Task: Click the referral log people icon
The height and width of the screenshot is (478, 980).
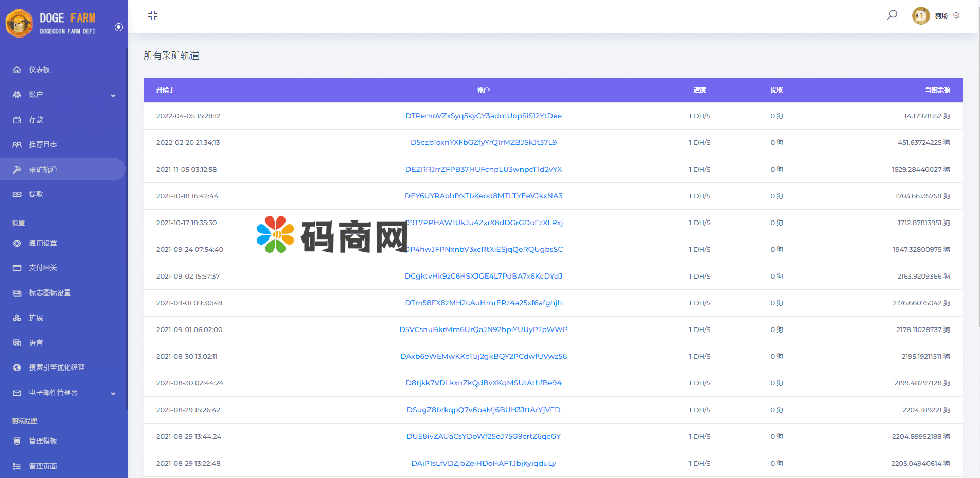Action: coord(17,144)
